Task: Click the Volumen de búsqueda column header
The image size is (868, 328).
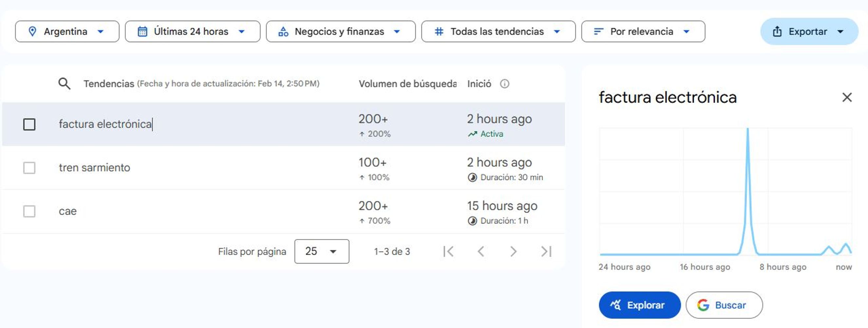Action: point(407,84)
